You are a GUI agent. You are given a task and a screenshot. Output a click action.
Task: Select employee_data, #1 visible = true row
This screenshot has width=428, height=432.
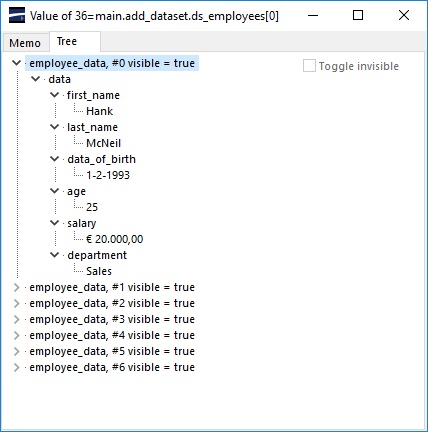pos(112,287)
